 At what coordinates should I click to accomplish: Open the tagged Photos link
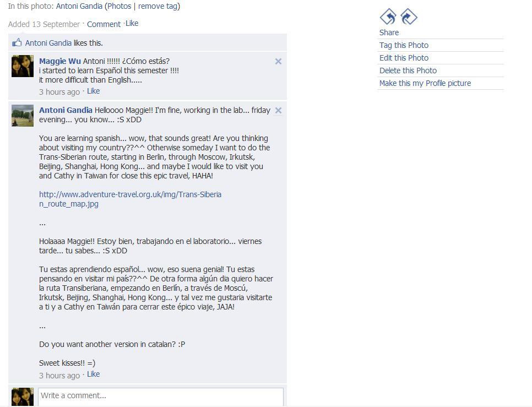coord(119,6)
